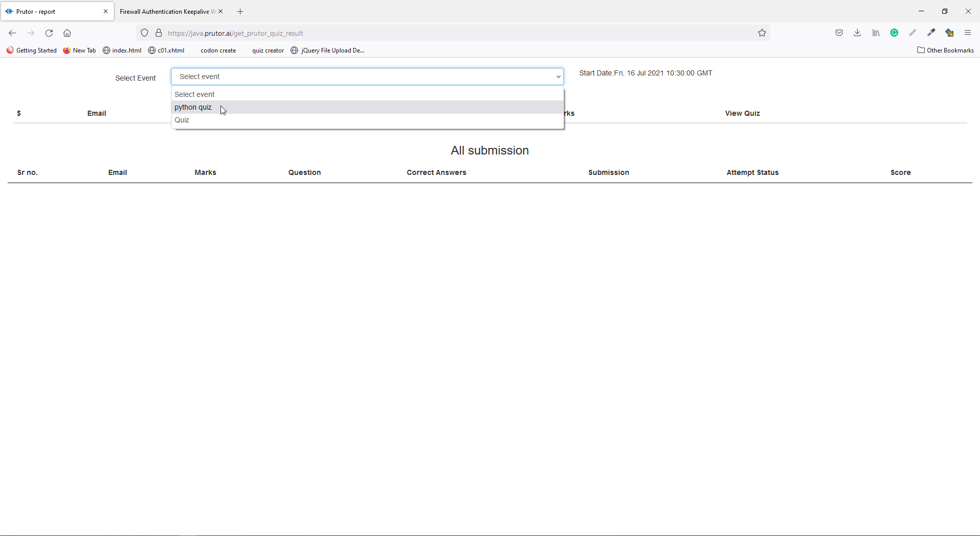Viewport: 980px width, 536px height.
Task: Click the Grammarly extension icon
Action: coord(894,33)
